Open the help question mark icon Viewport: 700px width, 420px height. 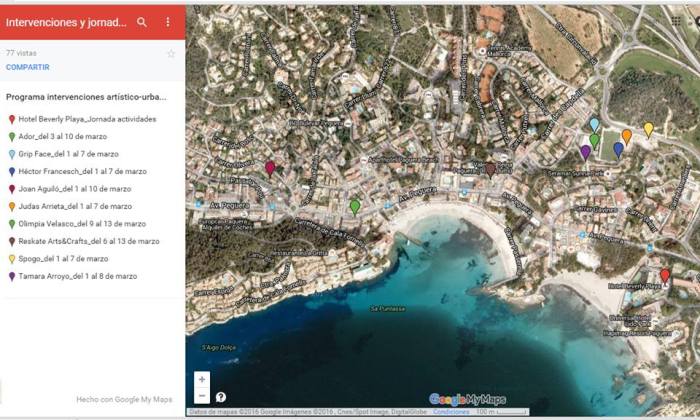(x=221, y=397)
